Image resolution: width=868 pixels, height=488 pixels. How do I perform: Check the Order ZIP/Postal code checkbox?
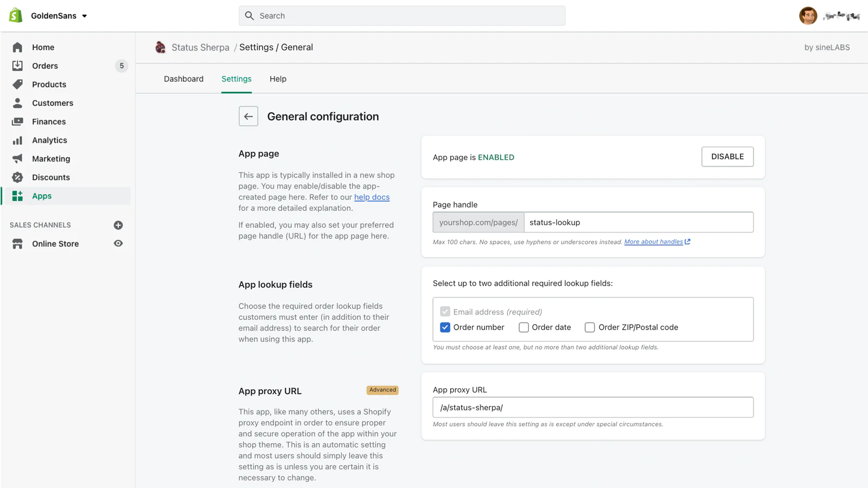(590, 328)
